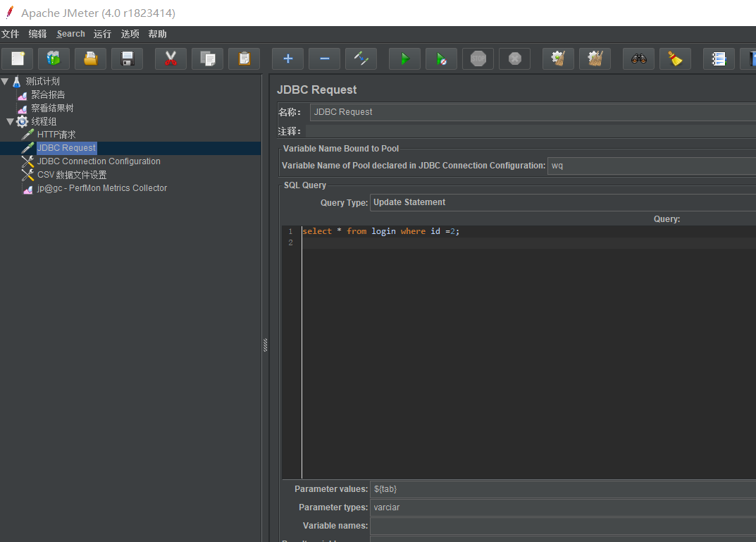The height and width of the screenshot is (542, 756).
Task: Select jp@gc - PerfMon Metrics Collector
Action: coord(102,188)
